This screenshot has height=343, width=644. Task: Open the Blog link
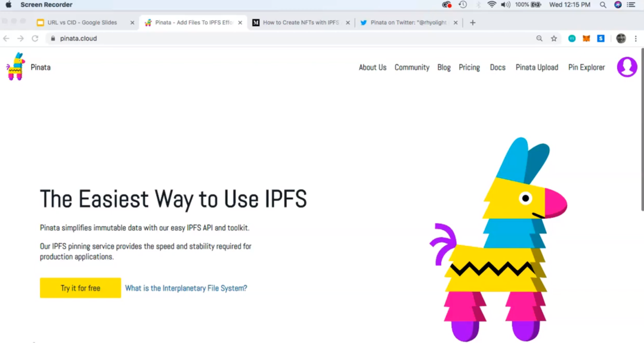pyautogui.click(x=444, y=67)
